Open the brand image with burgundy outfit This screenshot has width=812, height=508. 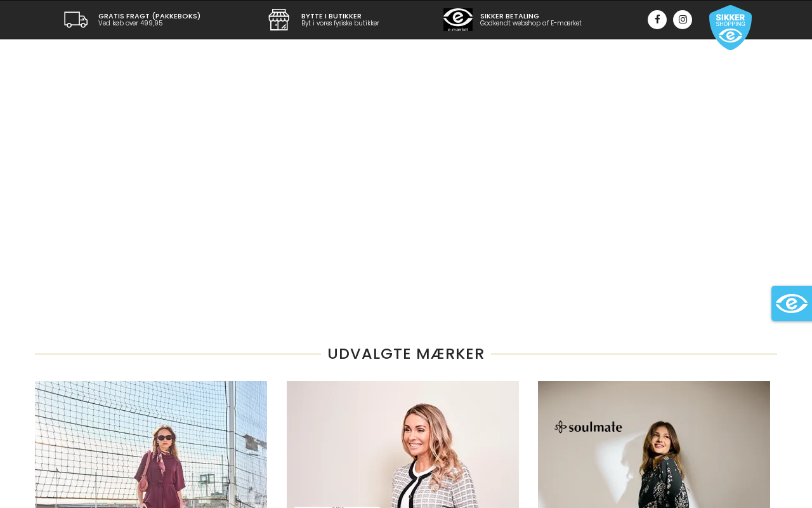pos(151,444)
